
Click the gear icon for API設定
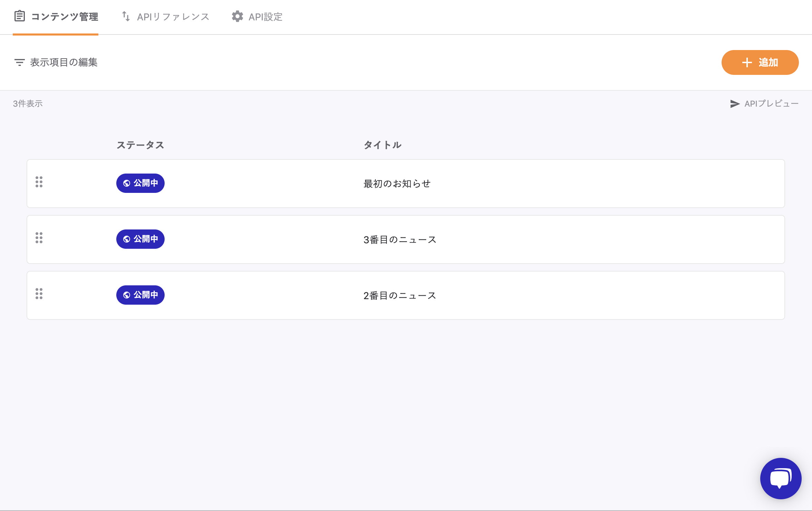237,16
